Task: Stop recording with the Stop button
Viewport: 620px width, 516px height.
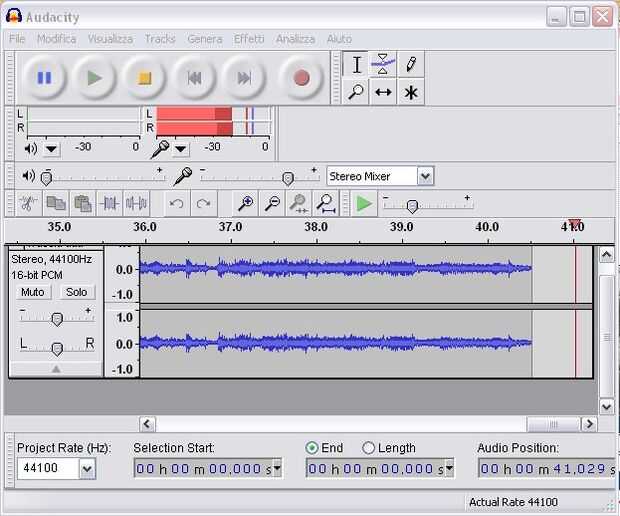Action: coord(144,77)
